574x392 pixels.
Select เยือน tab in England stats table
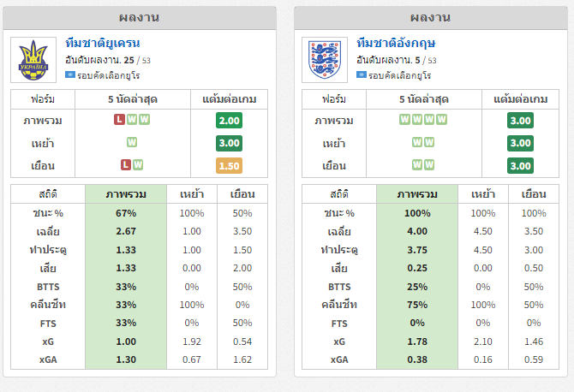pos(534,194)
